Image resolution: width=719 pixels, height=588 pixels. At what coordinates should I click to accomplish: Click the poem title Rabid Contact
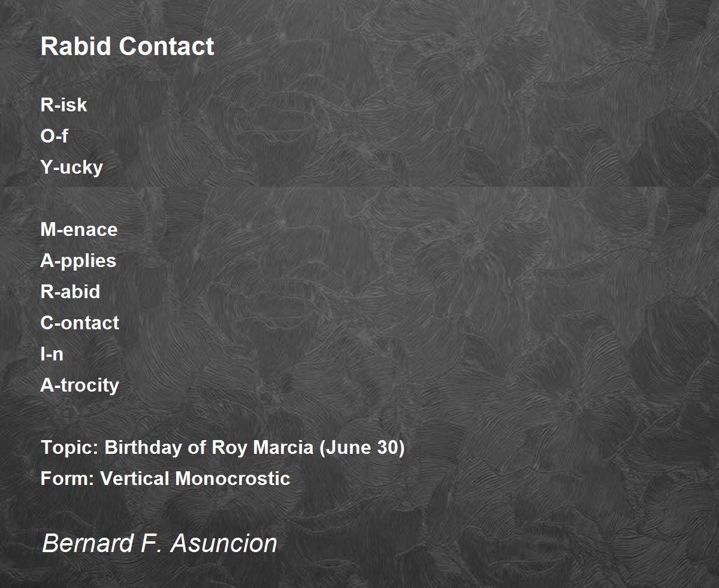(x=127, y=46)
